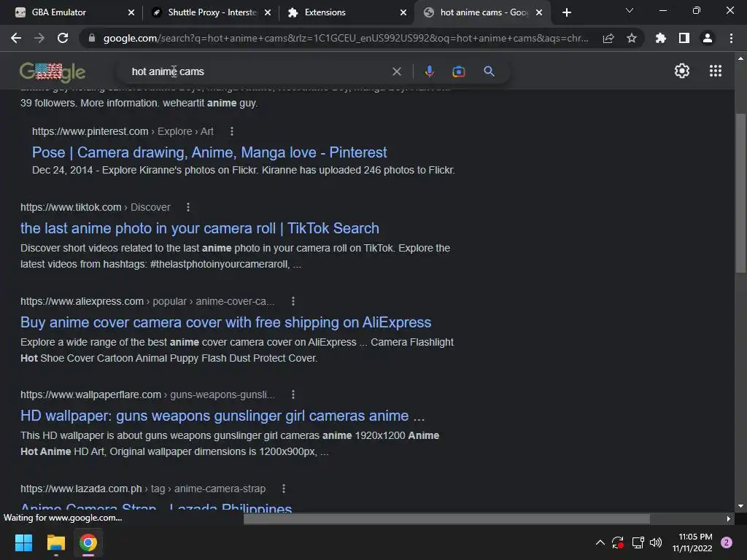Open HD wallpaper gunslinger girl result
Screen dimensions: 747x560
[x=222, y=416]
